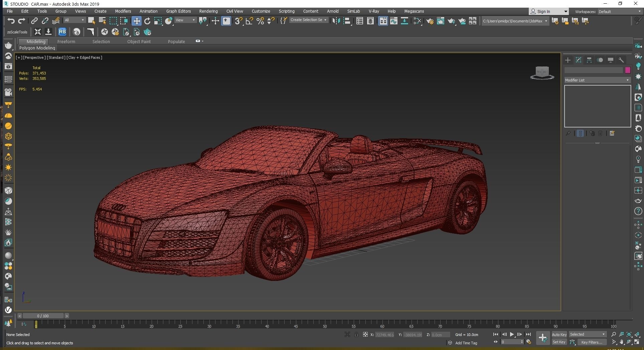
Task: Choose the Select Object tool
Action: pos(92,21)
